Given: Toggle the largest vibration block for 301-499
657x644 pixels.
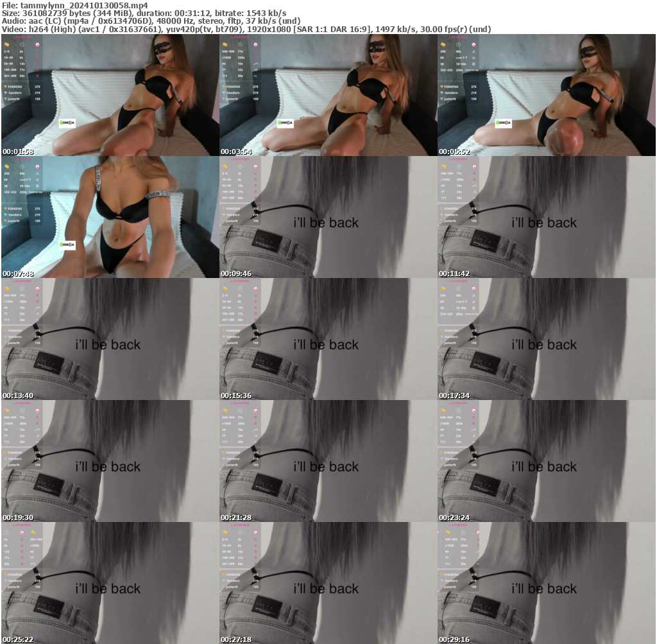Looking at the screenshot, I should pos(38,76).
